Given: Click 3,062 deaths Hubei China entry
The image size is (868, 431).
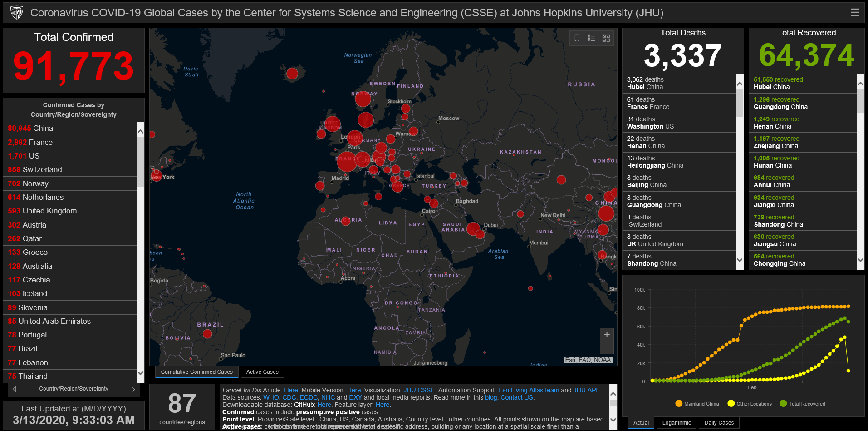Looking at the screenshot, I should click(x=679, y=83).
